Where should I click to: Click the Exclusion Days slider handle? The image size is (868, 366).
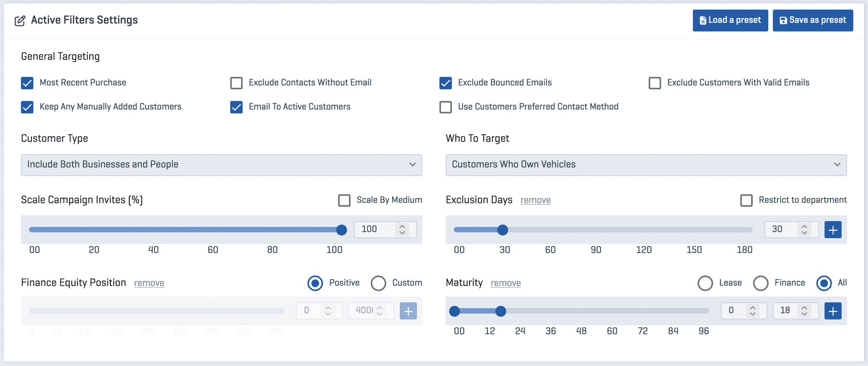click(502, 230)
